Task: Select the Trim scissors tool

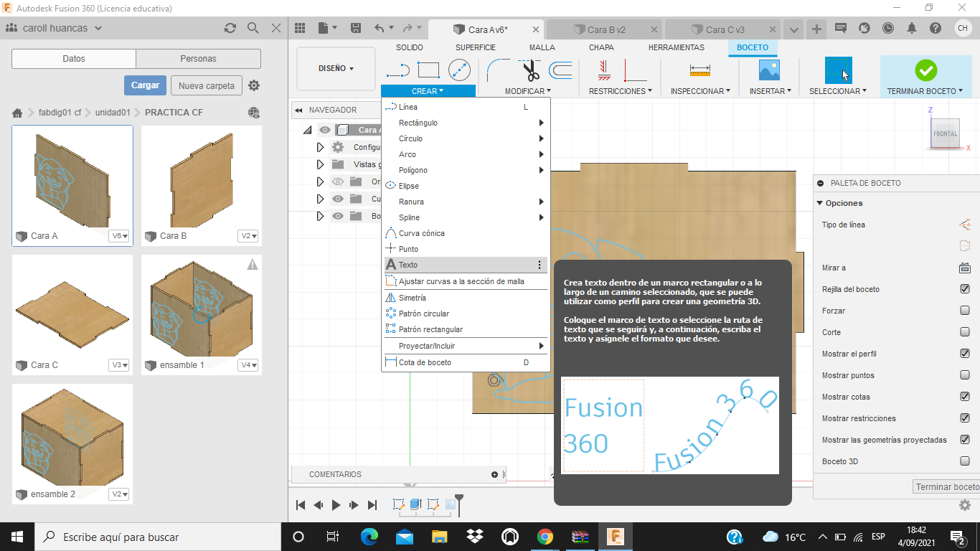Action: pos(530,70)
